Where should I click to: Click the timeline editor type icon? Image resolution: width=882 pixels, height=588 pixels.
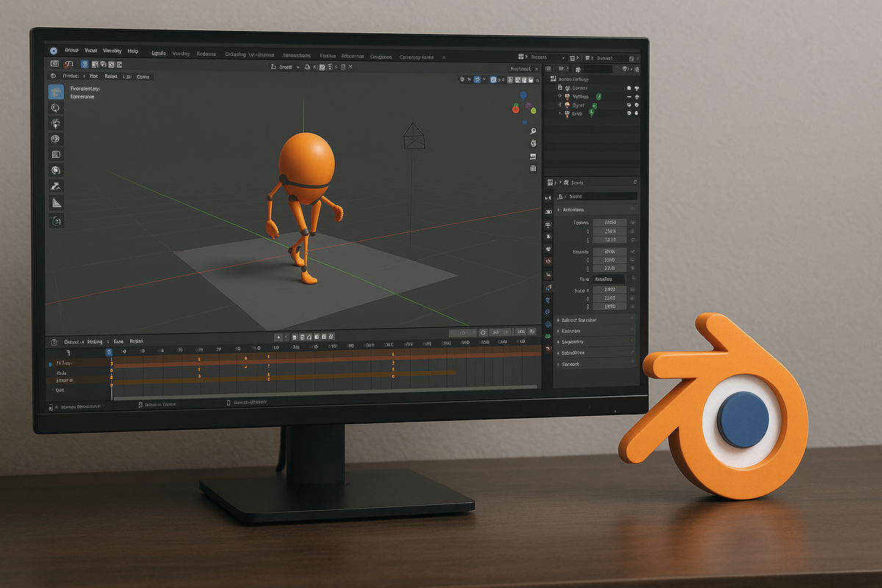pyautogui.click(x=54, y=342)
